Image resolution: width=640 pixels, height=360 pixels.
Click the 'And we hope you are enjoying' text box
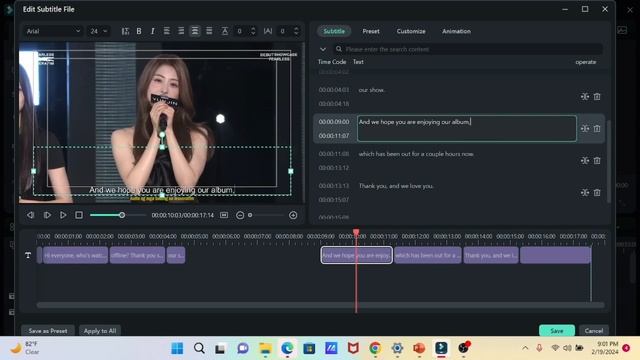(467, 129)
